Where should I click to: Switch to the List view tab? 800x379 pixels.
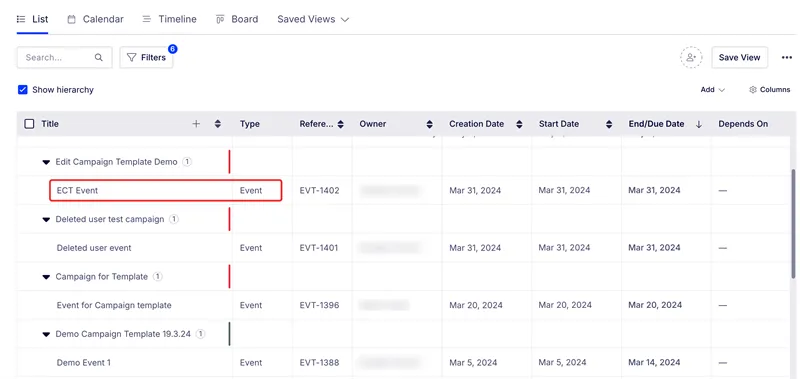point(32,19)
